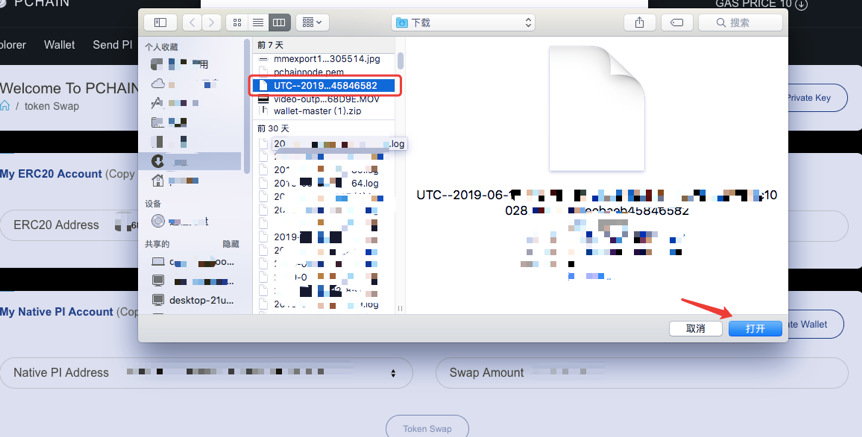Go back with the left chevron button
862x437 pixels.
[192, 23]
